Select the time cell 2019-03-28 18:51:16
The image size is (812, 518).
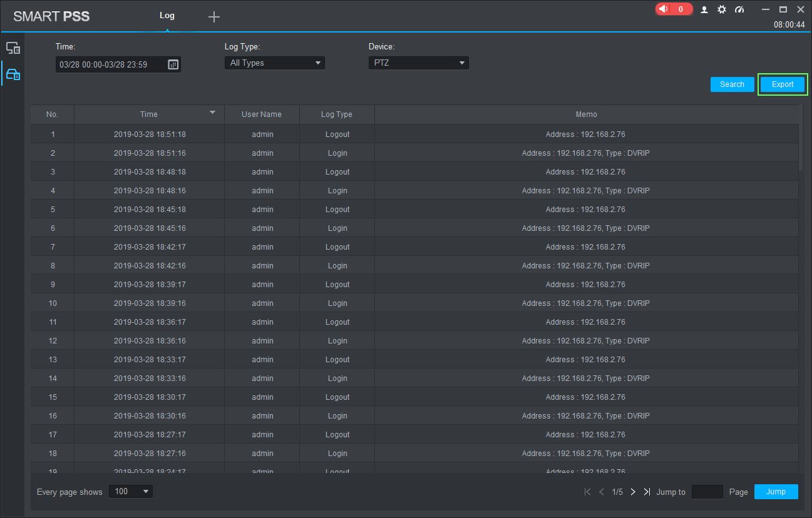(x=150, y=153)
